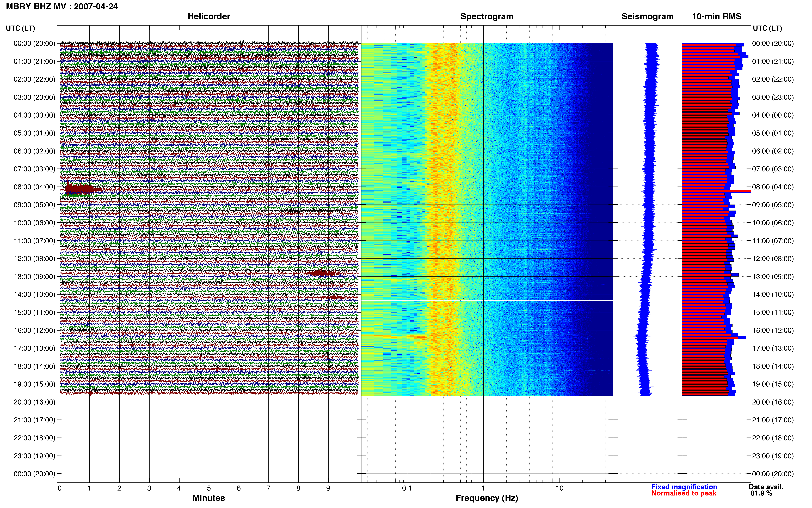Click the right 'UTC (LT)' axis label
Image resolution: width=812 pixels, height=508 pixels.
pyautogui.click(x=767, y=28)
